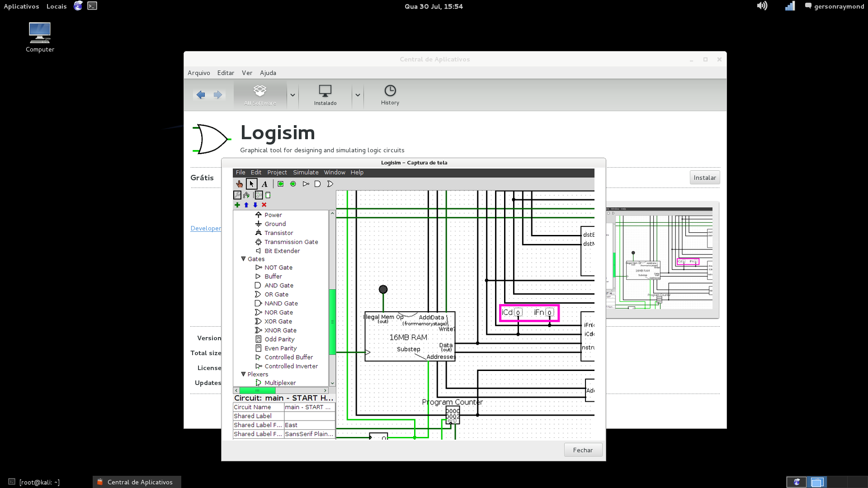This screenshot has height=488, width=868.
Task: Expand the All Software dropdown arrow
Action: click(x=292, y=95)
